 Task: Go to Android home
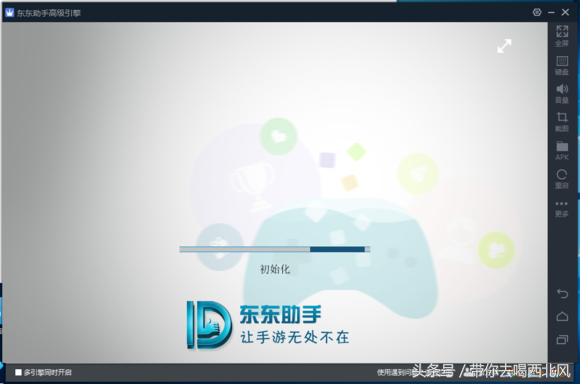click(562, 316)
